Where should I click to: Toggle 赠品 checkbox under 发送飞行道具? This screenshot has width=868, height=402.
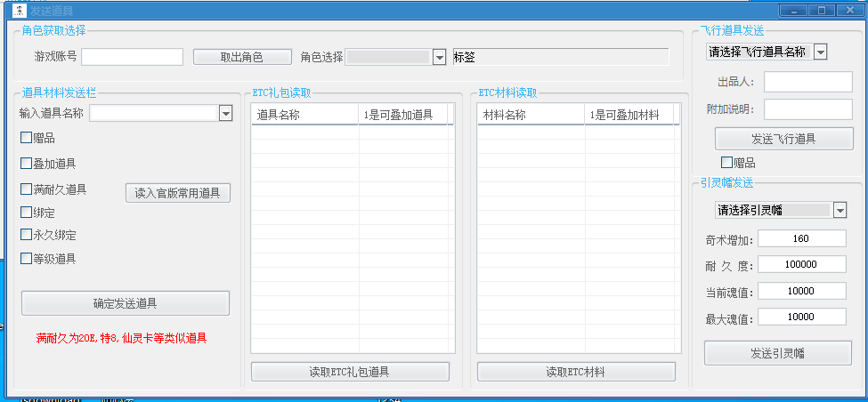pos(726,163)
